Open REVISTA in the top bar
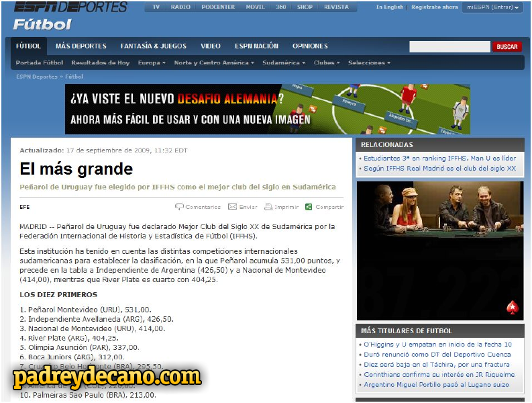Screen dimensions: 532x403 coord(336,7)
